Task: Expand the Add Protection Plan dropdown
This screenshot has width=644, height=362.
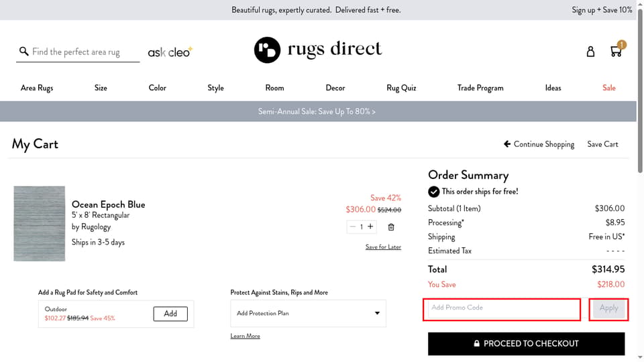Action: [x=308, y=313]
